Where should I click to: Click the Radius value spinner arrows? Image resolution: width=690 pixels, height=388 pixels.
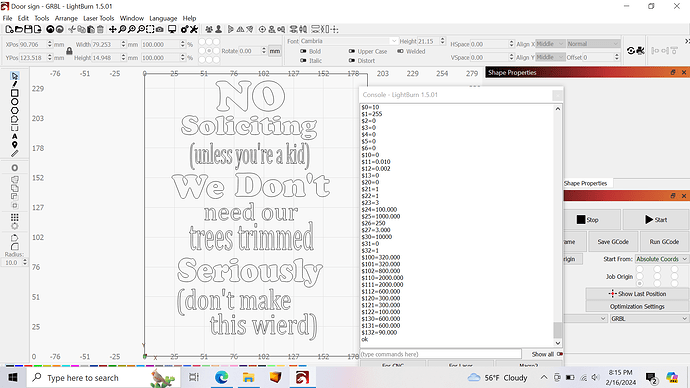25,262
